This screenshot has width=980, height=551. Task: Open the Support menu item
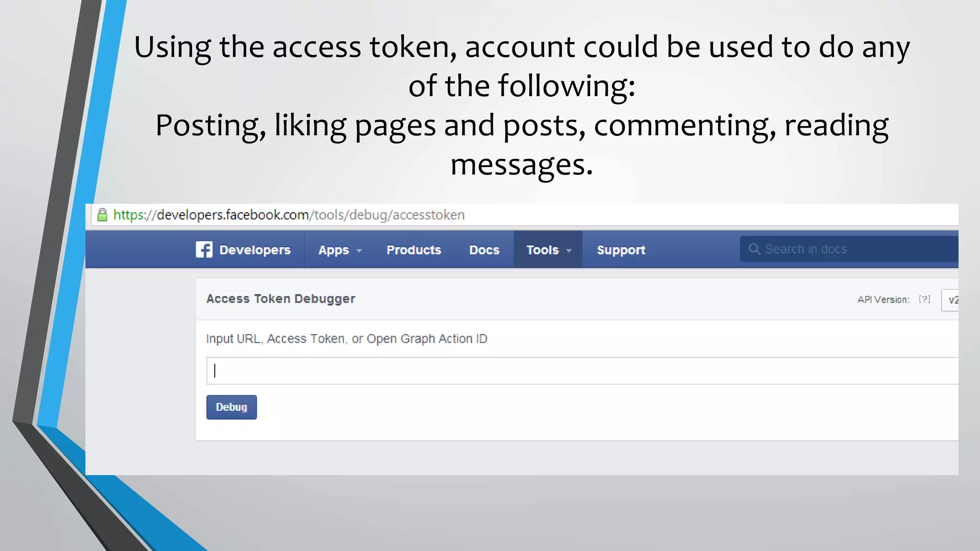[x=621, y=250]
